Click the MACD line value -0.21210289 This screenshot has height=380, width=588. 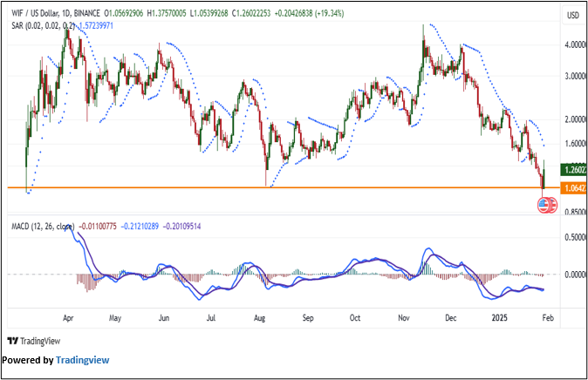point(140,227)
